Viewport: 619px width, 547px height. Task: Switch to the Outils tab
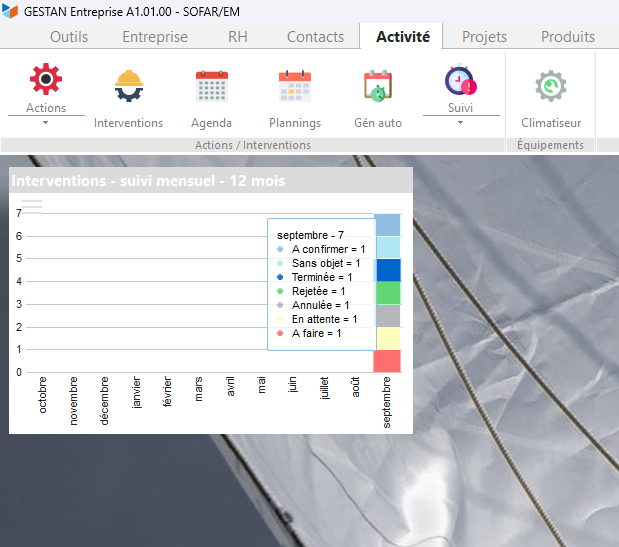coord(69,37)
